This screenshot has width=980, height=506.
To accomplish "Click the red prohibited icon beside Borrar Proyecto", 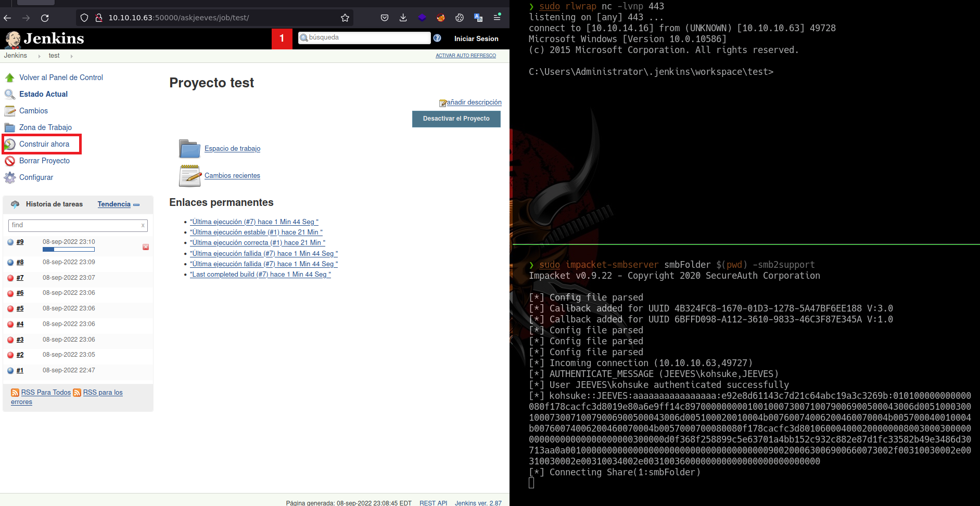I will point(9,161).
